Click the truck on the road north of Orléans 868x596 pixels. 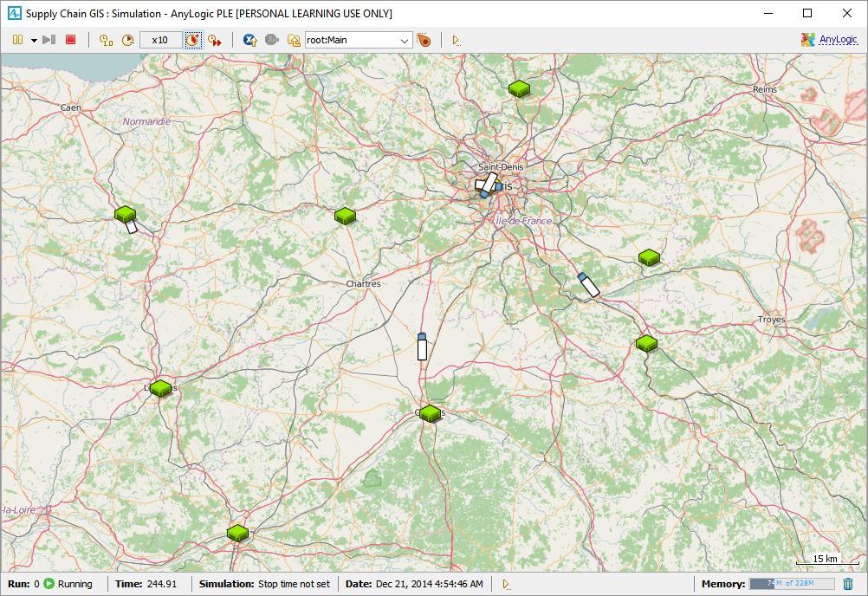[422, 347]
